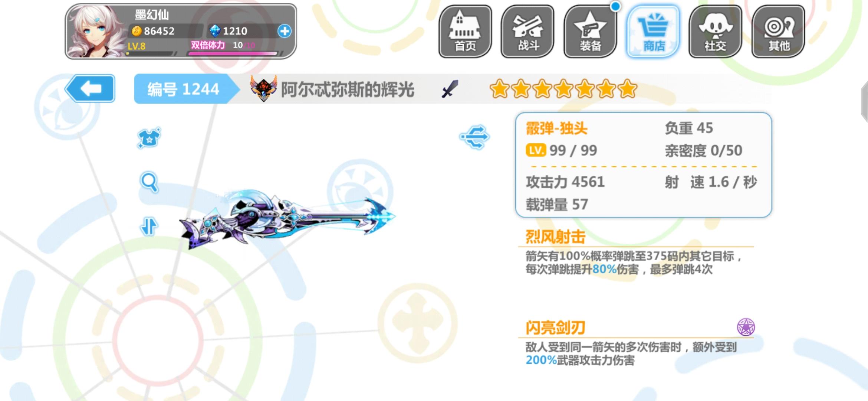Tap the weapon skin shirt icon
The width and height of the screenshot is (868, 401).
coord(149,138)
